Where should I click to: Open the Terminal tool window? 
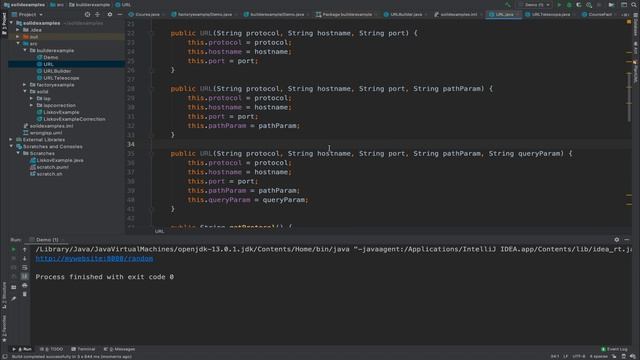click(x=83, y=349)
